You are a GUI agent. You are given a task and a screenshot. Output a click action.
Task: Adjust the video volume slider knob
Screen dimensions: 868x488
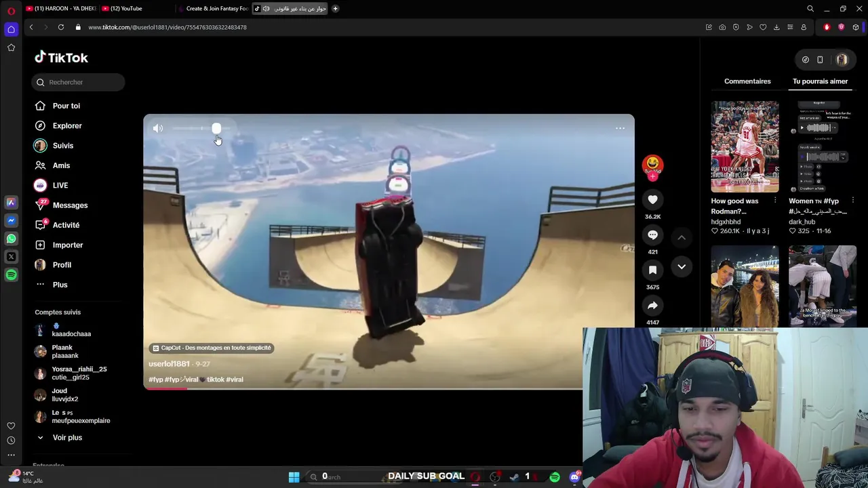216,128
